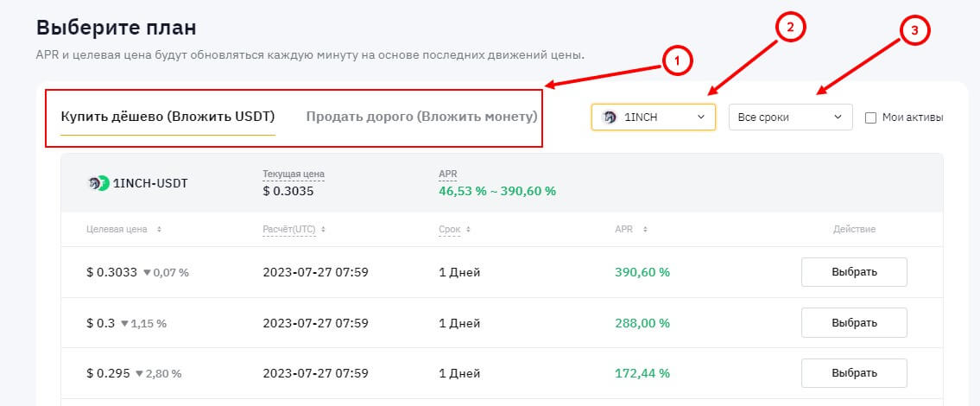Sort by target price column arrows
The image size is (980, 406).
[159, 230]
